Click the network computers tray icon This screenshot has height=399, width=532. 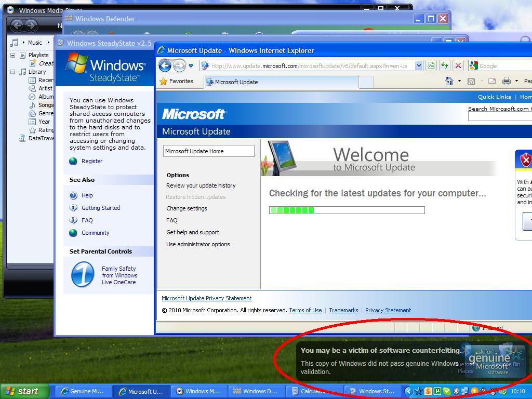point(464,392)
